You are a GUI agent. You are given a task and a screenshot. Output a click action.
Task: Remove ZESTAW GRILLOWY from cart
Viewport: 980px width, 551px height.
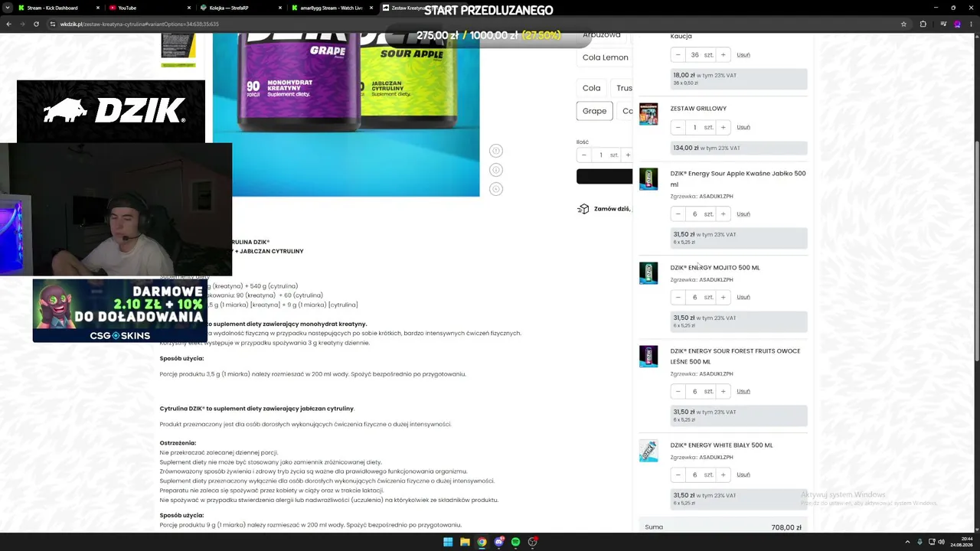pyautogui.click(x=743, y=127)
